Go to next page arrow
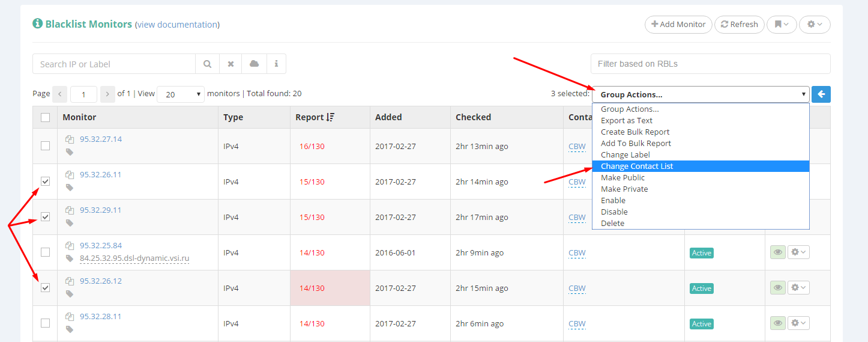 (107, 94)
